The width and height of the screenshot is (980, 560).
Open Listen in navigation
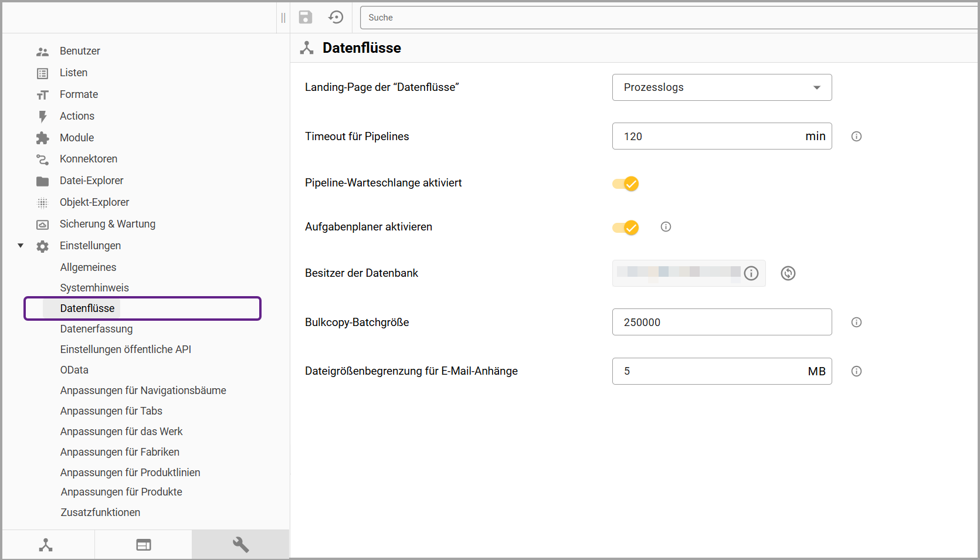click(73, 73)
